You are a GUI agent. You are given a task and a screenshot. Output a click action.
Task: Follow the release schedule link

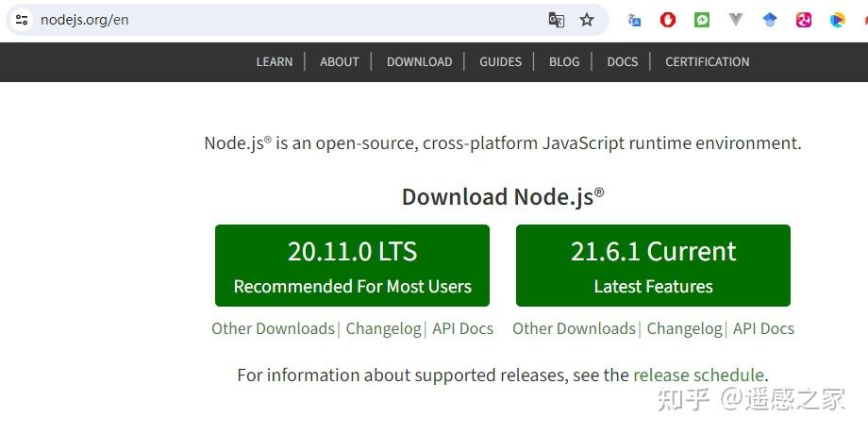(x=698, y=375)
